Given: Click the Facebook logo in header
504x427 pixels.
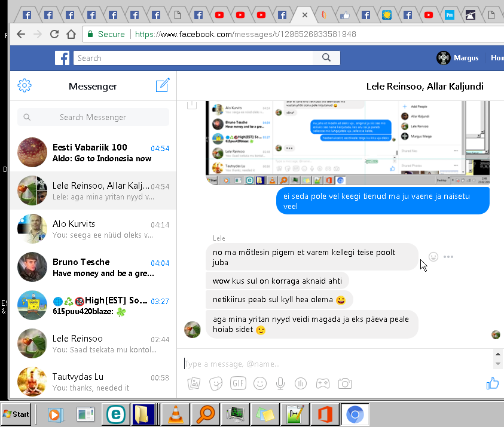Looking at the screenshot, I should (x=62, y=58).
